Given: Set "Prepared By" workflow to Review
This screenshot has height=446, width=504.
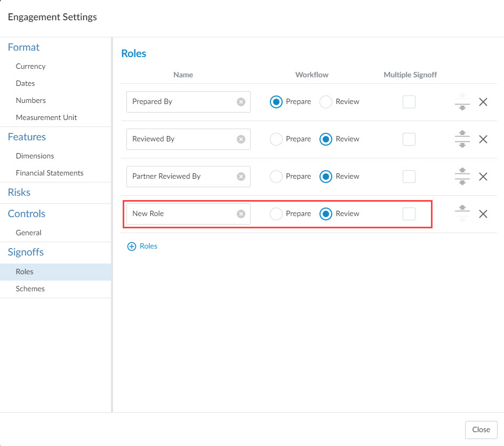Looking at the screenshot, I should tap(324, 102).
